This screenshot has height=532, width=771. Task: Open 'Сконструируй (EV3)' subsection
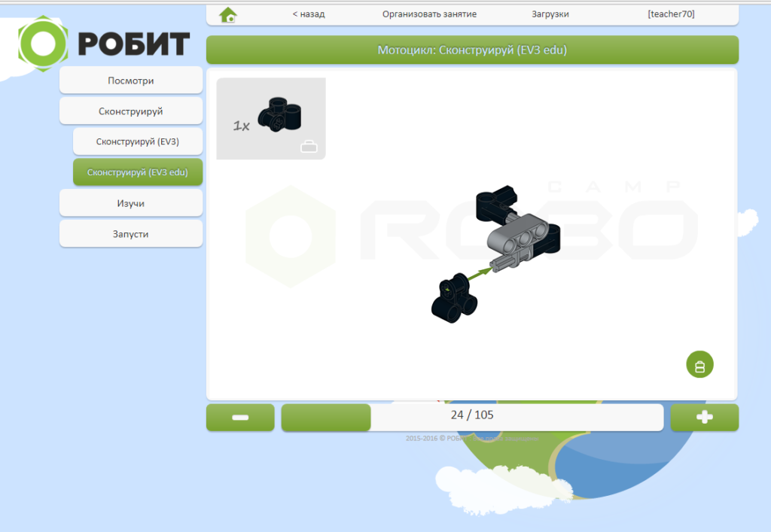click(138, 141)
